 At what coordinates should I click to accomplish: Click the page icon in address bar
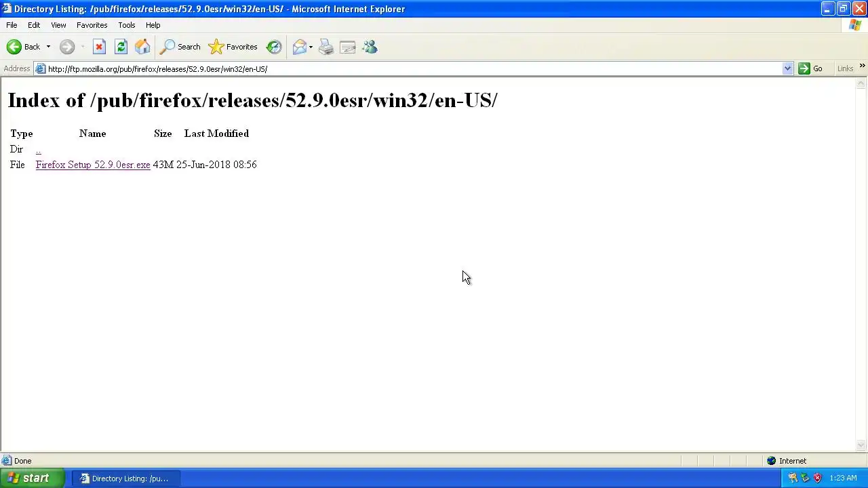tap(41, 68)
